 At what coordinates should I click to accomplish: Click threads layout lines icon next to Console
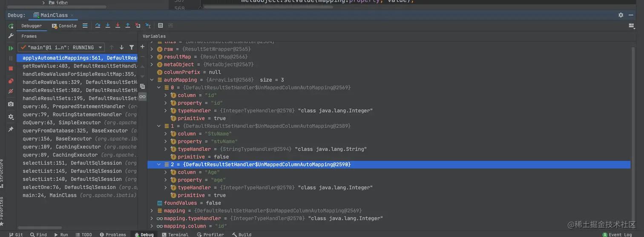pos(85,26)
